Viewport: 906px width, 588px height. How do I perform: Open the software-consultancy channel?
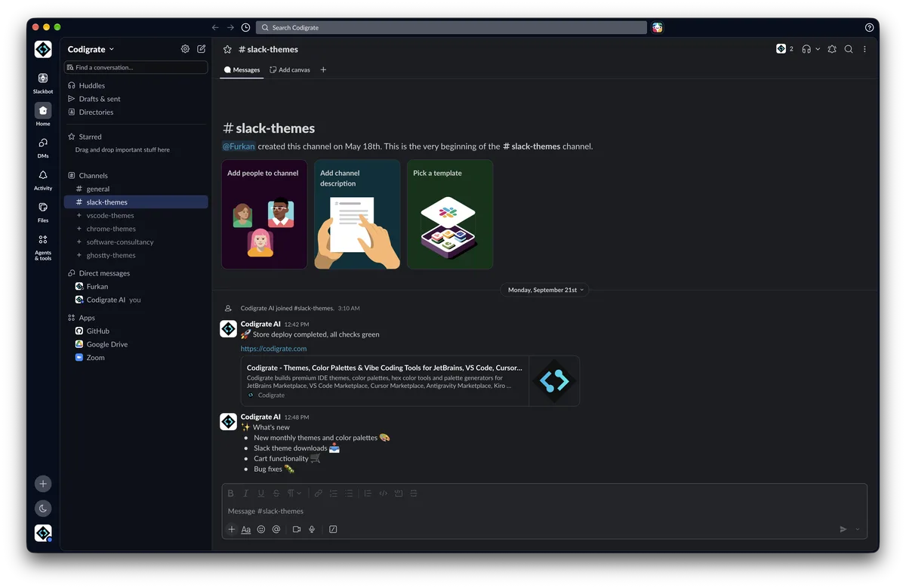pos(136,242)
